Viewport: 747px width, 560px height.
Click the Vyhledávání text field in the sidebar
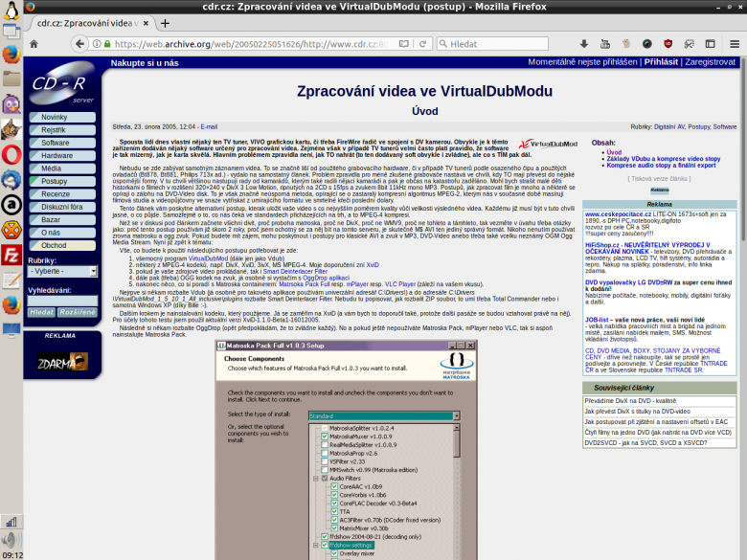tap(62, 301)
